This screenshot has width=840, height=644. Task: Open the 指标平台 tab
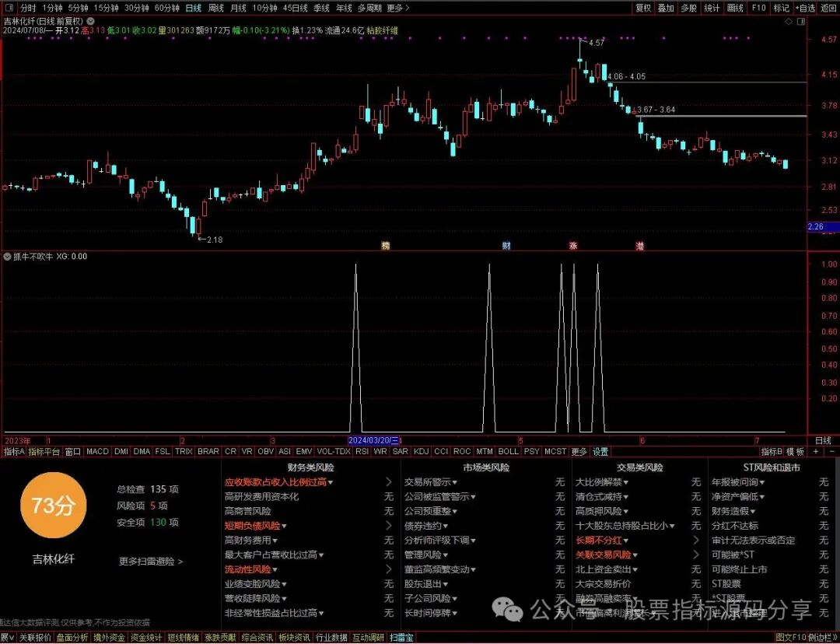pyautogui.click(x=44, y=452)
